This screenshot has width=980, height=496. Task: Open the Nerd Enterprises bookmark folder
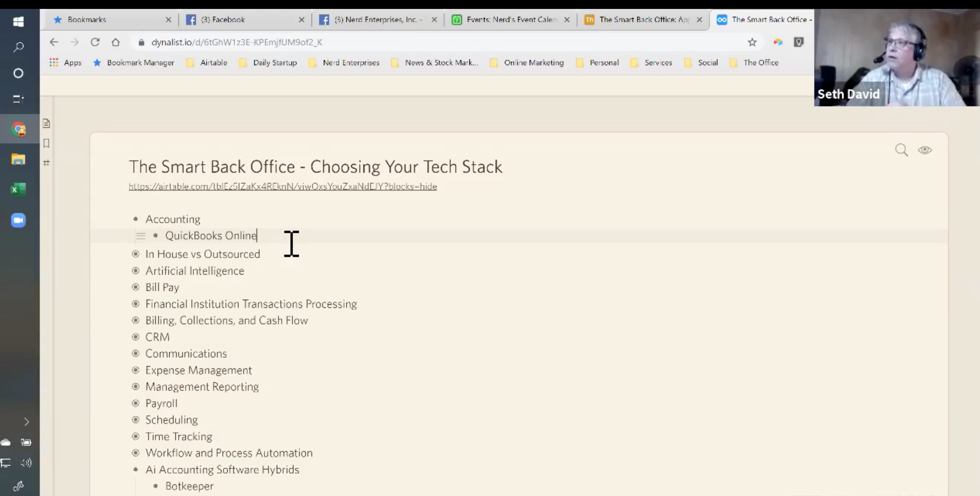pos(350,63)
